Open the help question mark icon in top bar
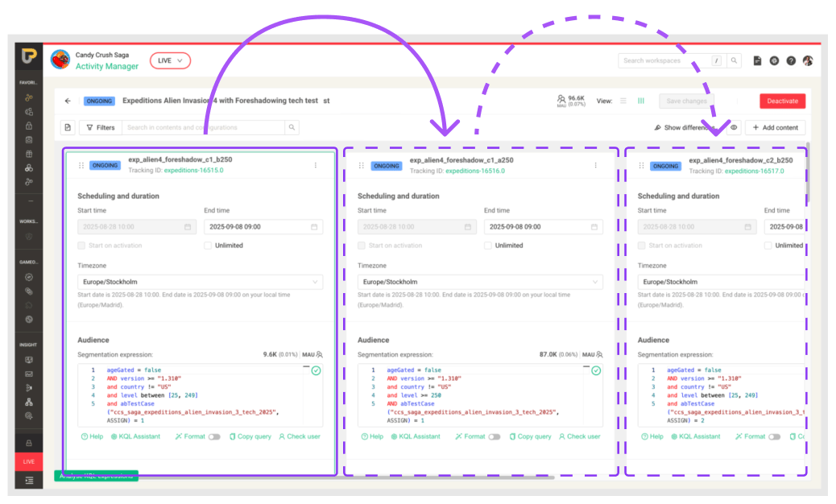This screenshot has width=836, height=504. tap(791, 60)
